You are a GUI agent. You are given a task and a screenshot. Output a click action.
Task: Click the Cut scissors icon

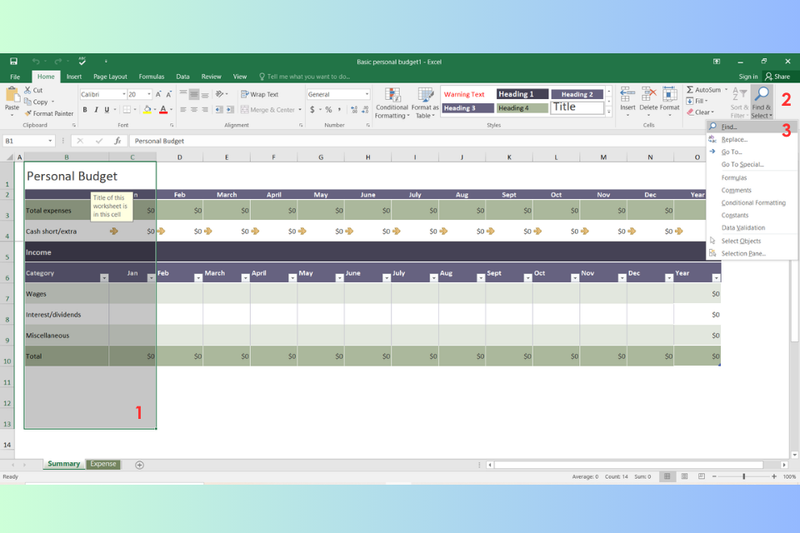28,90
